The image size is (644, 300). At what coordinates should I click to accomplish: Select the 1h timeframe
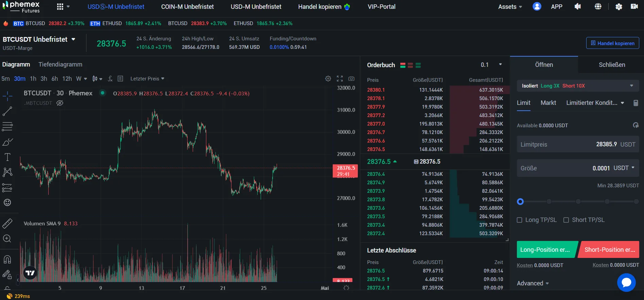pos(33,78)
